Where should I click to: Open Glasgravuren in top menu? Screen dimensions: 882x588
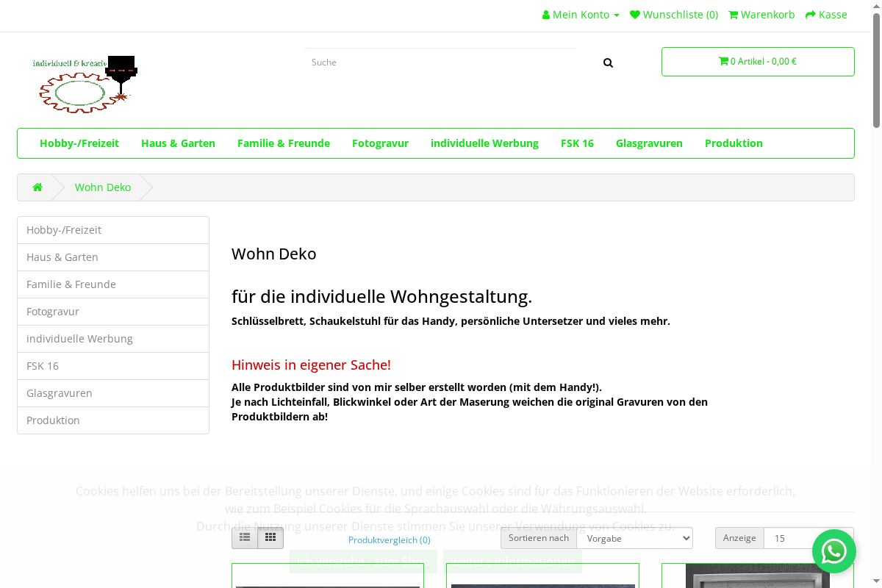click(x=649, y=143)
